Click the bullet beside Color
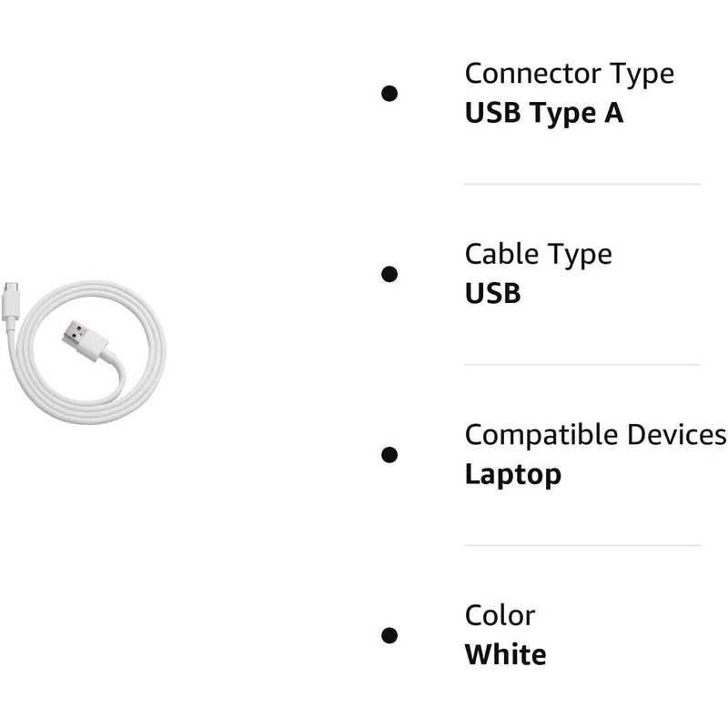Viewport: 728px width, 728px height. tap(389, 635)
